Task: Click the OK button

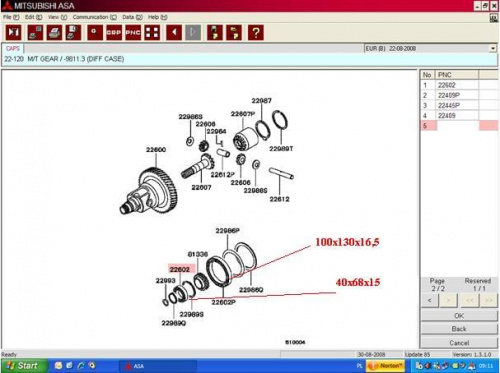Action: pos(459,316)
